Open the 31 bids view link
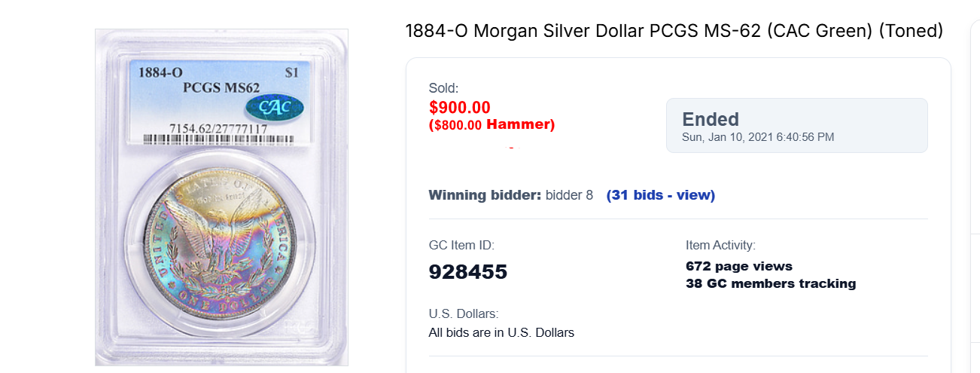The height and width of the screenshot is (373, 980). click(660, 195)
